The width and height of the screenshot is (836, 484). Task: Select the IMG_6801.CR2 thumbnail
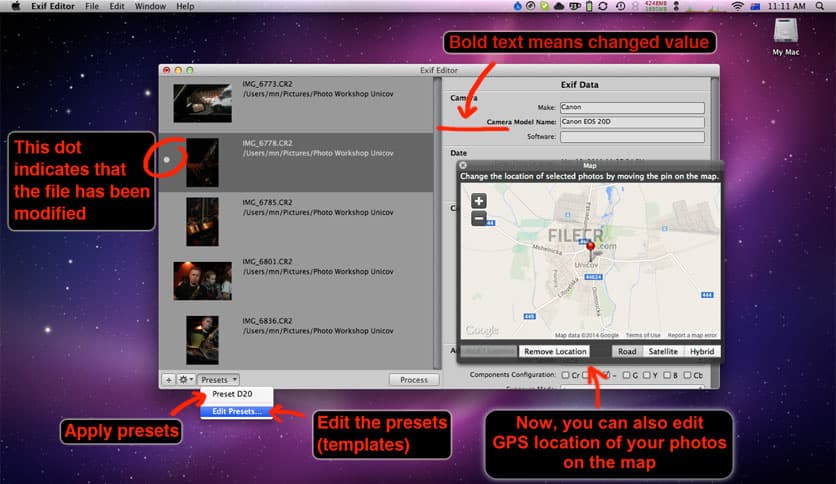click(203, 281)
